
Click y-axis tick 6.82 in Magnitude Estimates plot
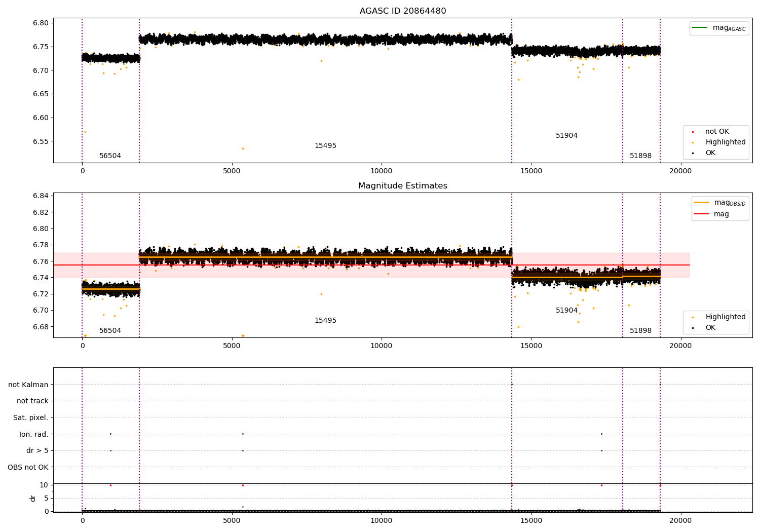click(41, 212)
